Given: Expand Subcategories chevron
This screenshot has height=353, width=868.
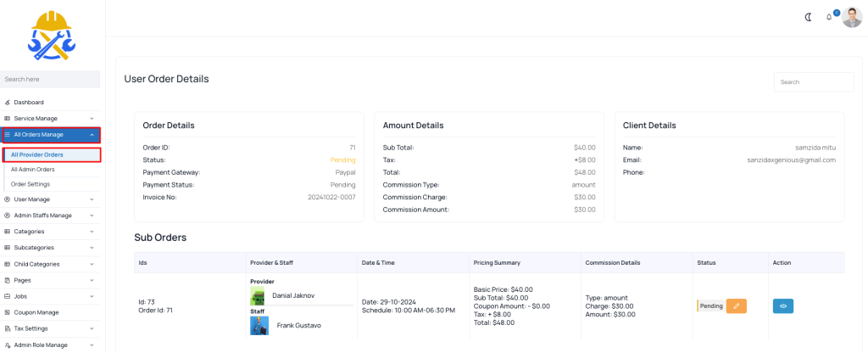Looking at the screenshot, I should click(x=92, y=248).
